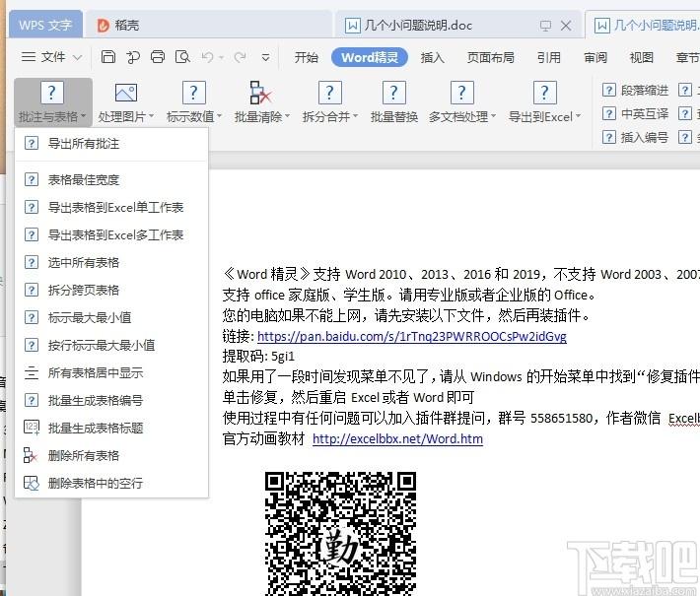The height and width of the screenshot is (596, 700).
Task: Select the Word精灵 ribbon tab
Action: tap(370, 57)
